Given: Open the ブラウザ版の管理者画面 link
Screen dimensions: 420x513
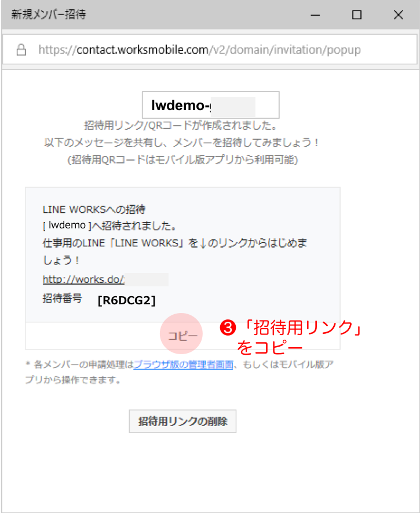Looking at the screenshot, I should click(183, 365).
